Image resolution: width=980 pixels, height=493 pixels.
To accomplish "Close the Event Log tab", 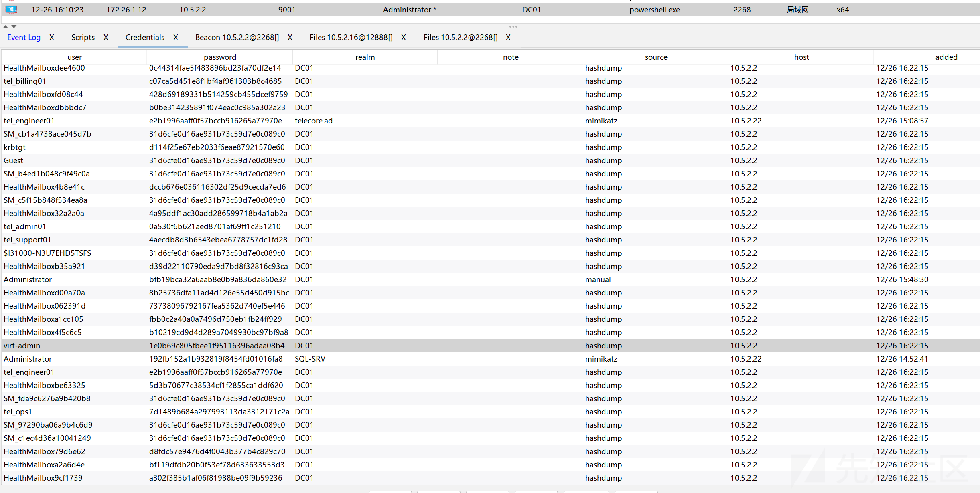I will (52, 37).
